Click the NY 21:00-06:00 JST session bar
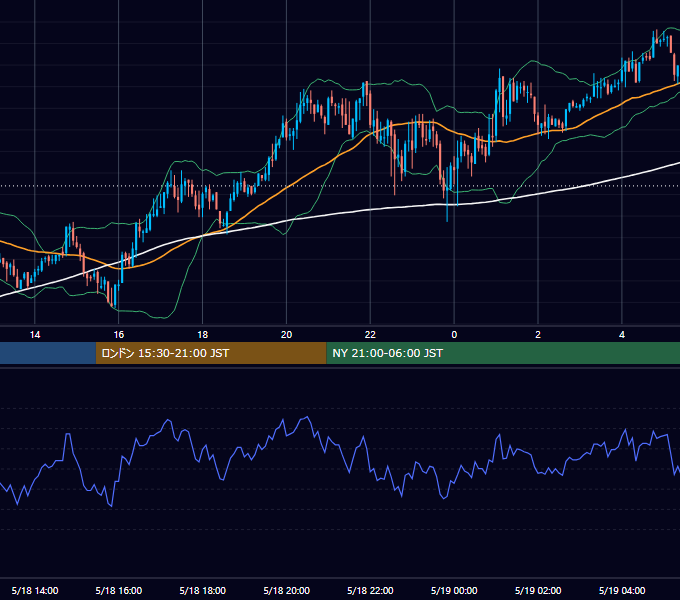This screenshot has height=600, width=680. point(503,353)
